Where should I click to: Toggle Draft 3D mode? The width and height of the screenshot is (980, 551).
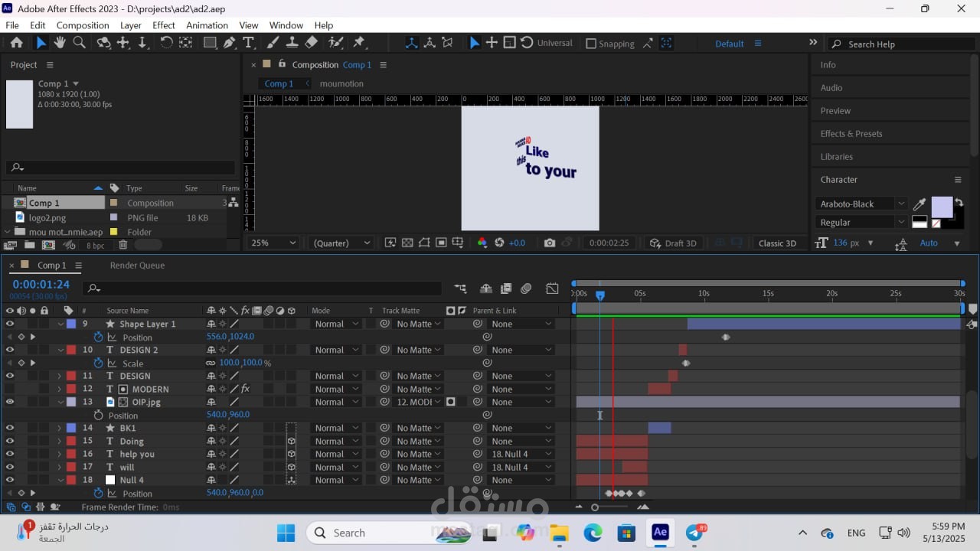tap(673, 243)
